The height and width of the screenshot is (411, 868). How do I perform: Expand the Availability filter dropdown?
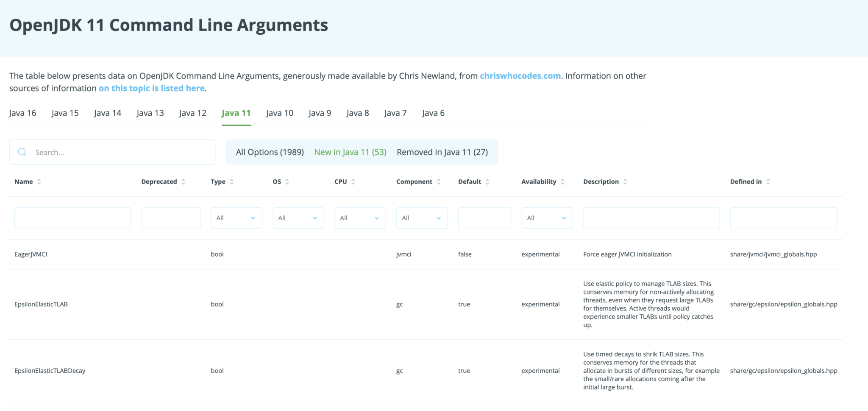click(x=547, y=218)
